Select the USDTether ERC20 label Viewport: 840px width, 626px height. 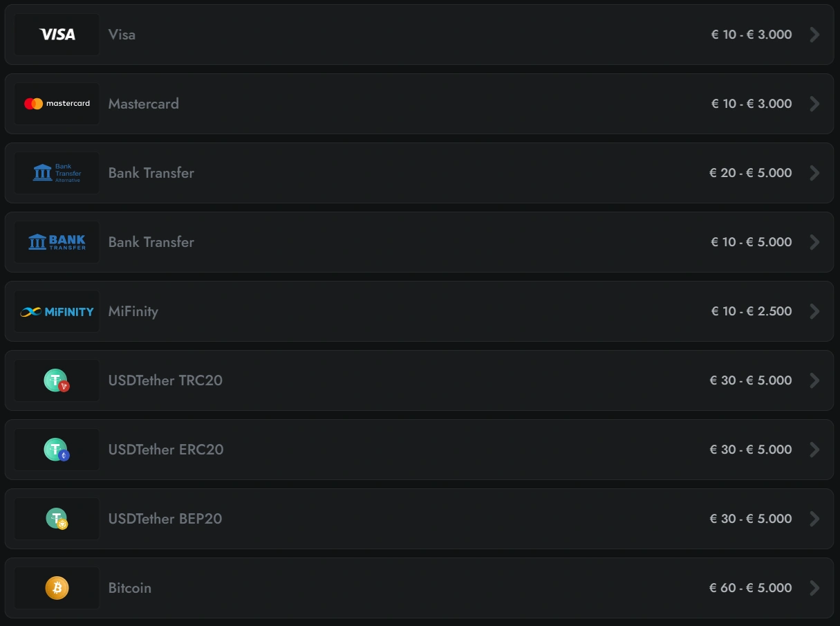pos(166,450)
